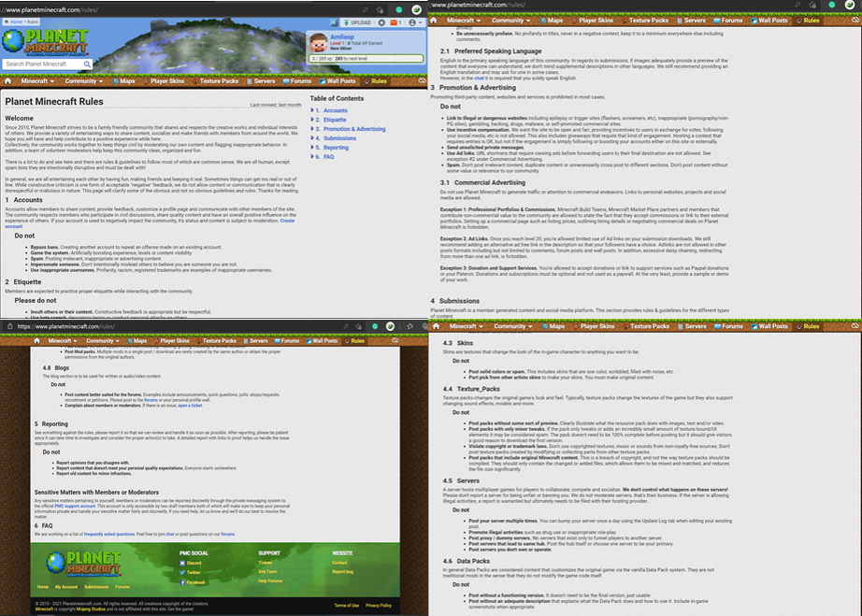Open the account dropdown arrow beside the user icon

(x=421, y=22)
